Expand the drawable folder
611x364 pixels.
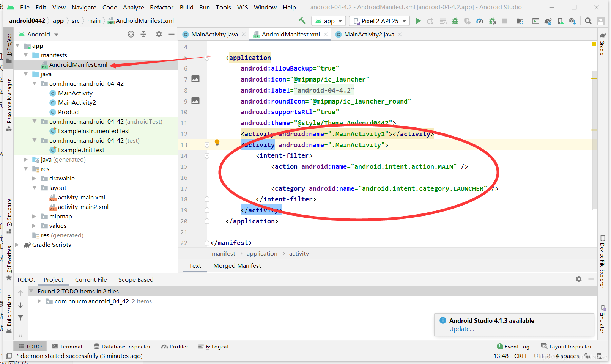[34, 178]
